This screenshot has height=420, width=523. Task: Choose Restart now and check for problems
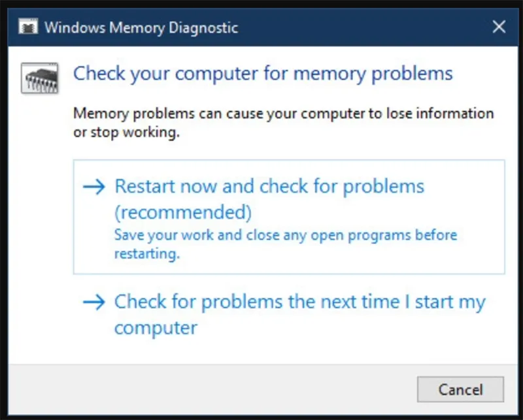(x=269, y=187)
